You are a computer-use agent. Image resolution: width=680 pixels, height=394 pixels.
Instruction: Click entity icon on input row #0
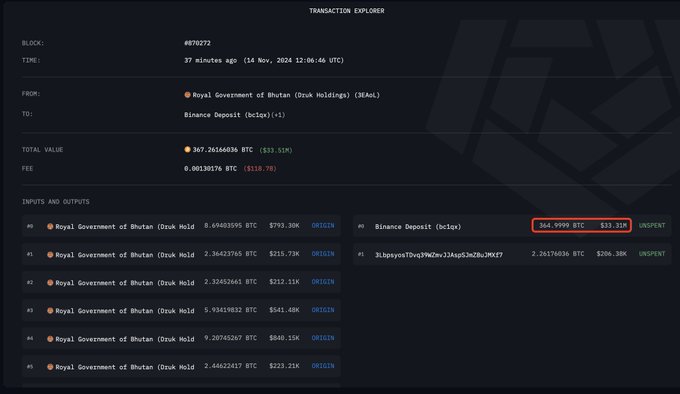click(50, 226)
